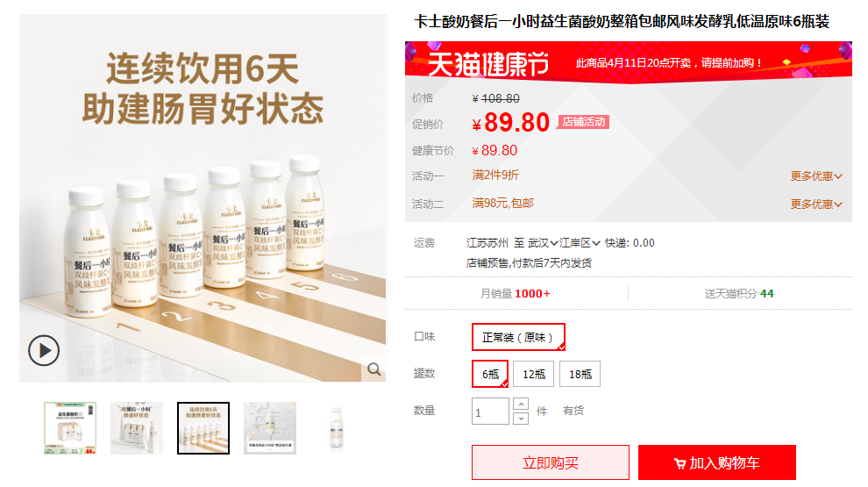Viewport: 868px width, 487px height.
Task: Open the single bottle thumbnail
Action: (x=337, y=428)
